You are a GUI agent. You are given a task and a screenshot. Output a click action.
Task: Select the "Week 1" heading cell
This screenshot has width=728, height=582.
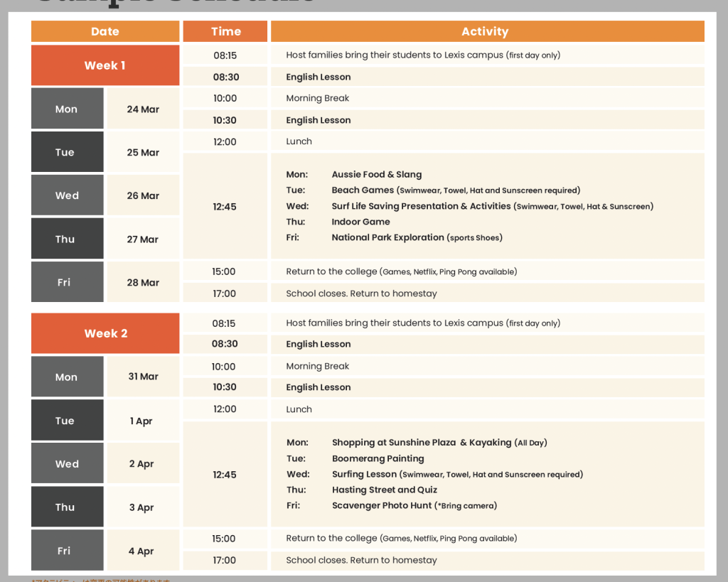tap(105, 65)
